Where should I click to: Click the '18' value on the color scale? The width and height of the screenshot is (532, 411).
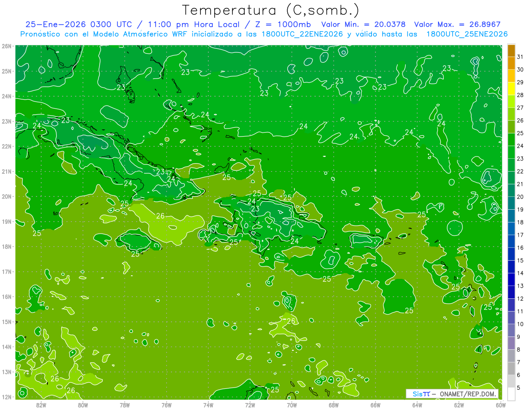tap(520, 222)
